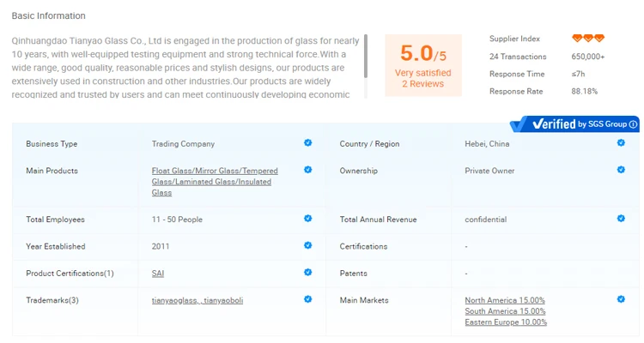Click the verified badge in the Main Markets row
Screen dimensions: 644x343
click(x=621, y=299)
